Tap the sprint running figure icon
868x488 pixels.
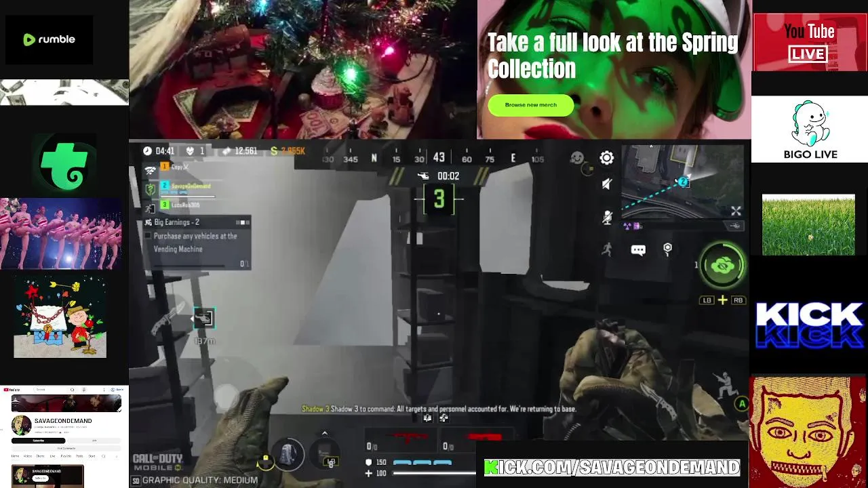click(607, 249)
